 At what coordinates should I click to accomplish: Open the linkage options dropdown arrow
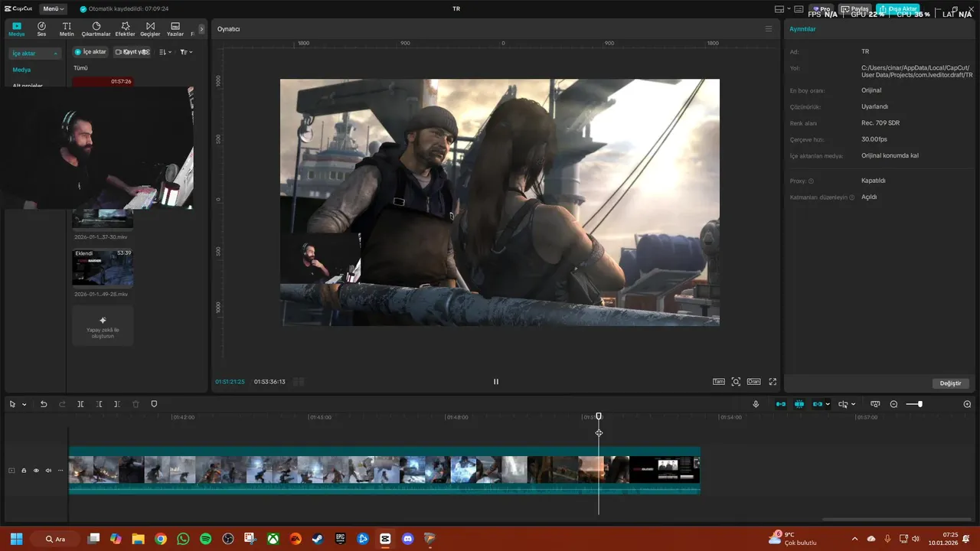tap(828, 404)
